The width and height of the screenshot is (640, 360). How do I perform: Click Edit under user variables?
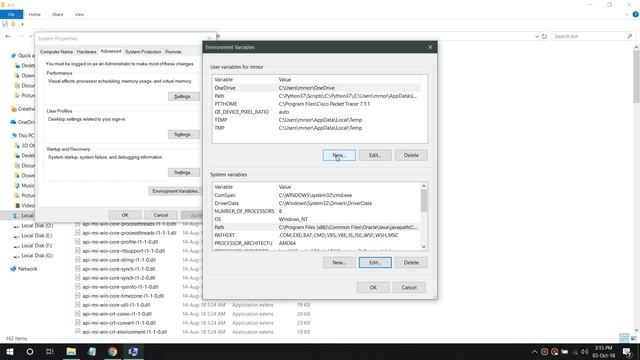click(375, 155)
